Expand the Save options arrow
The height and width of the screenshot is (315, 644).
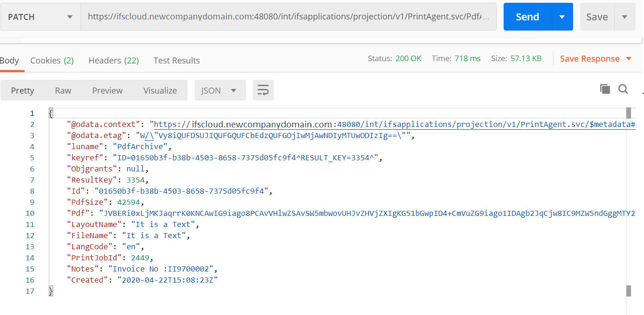(625, 17)
